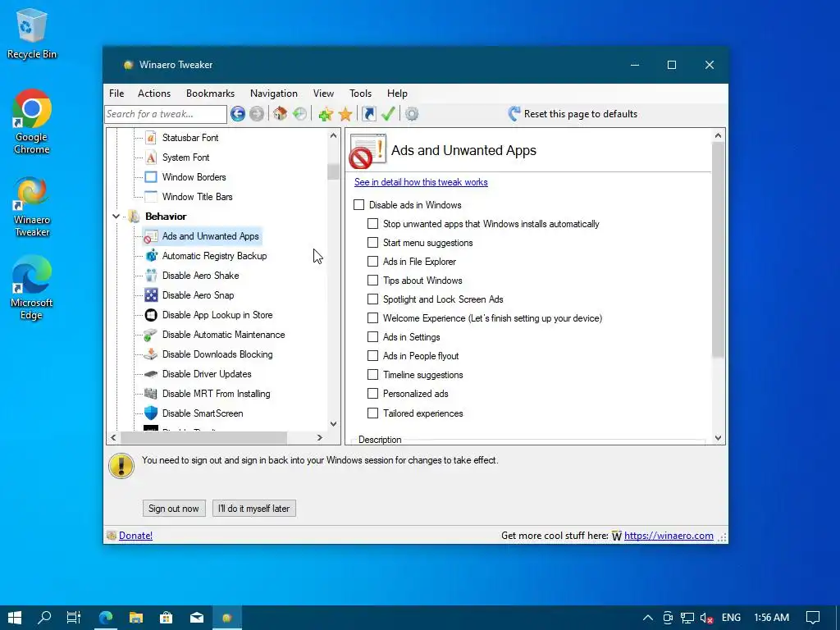The height and width of the screenshot is (630, 840).
Task: Check Timeline suggestions option
Action: 373,374
